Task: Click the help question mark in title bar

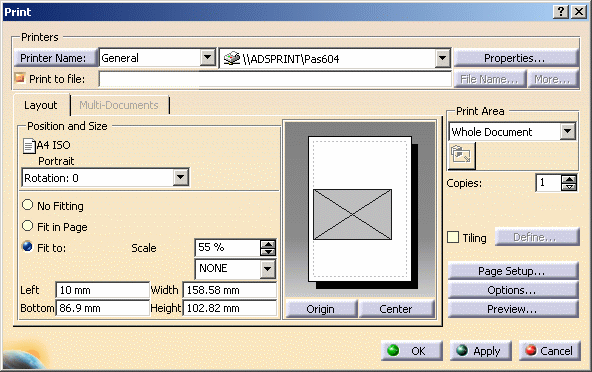Action: (561, 12)
